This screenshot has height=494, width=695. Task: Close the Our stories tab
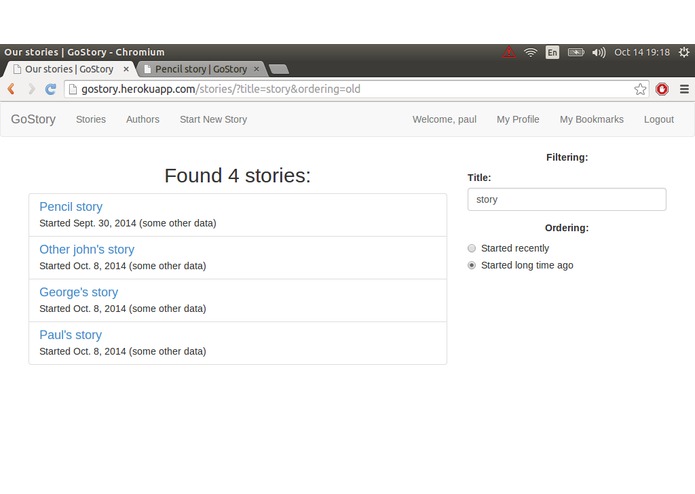pos(126,69)
